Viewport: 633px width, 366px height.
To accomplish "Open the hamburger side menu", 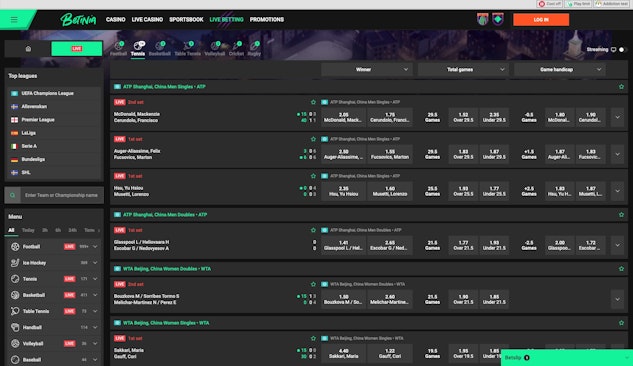I will (x=14, y=19).
